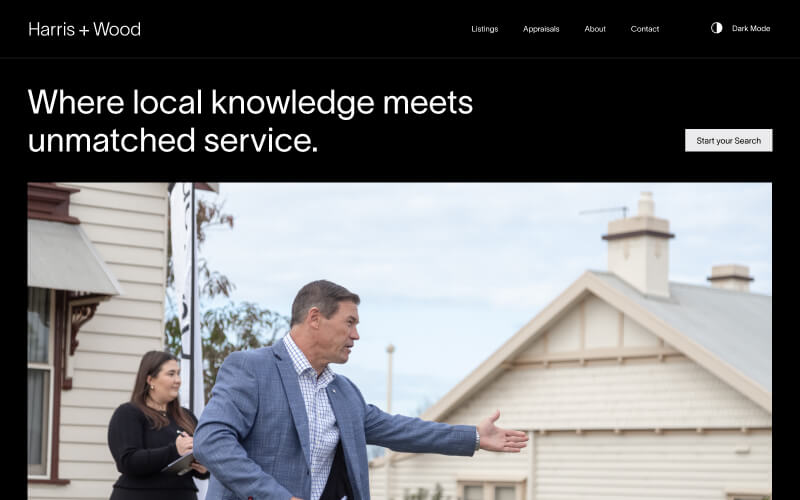Click the Start your Search button

tap(729, 140)
